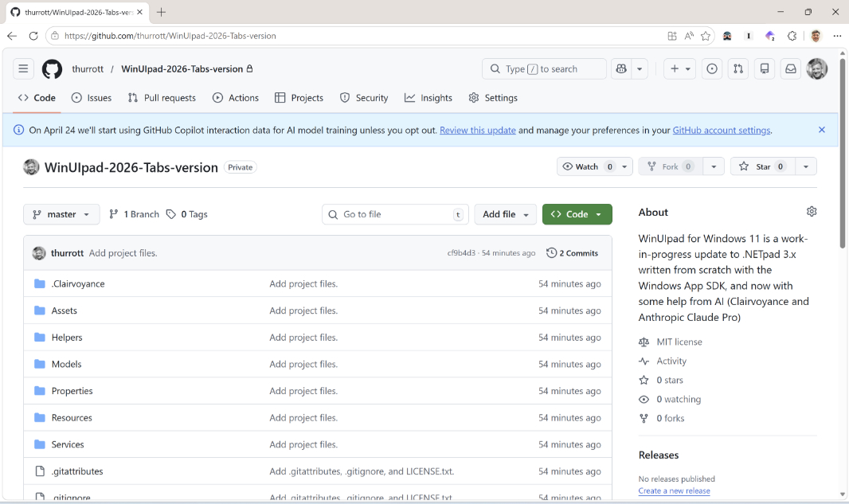Open the GitHub hamburger navigation menu
849x504 pixels.
pyautogui.click(x=23, y=69)
